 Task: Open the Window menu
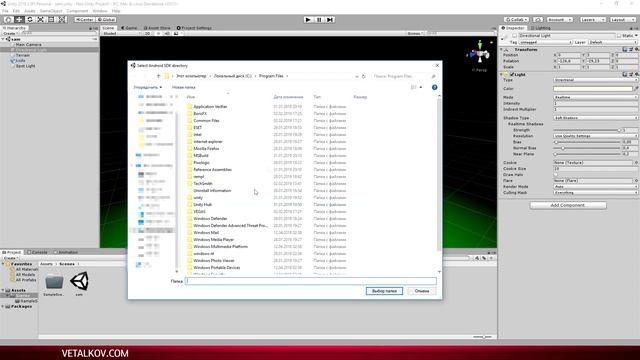[100, 11]
